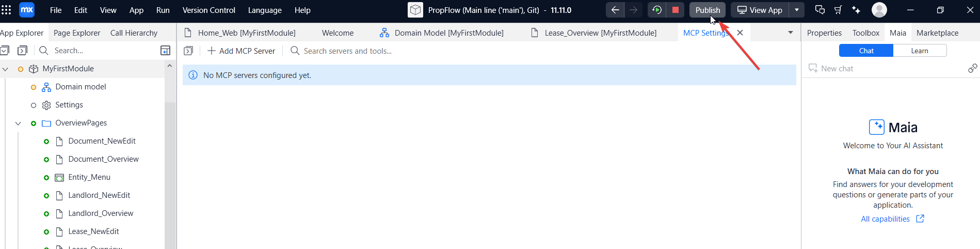Switch to the Toolbox pane tab
980x249 pixels.
click(865, 33)
